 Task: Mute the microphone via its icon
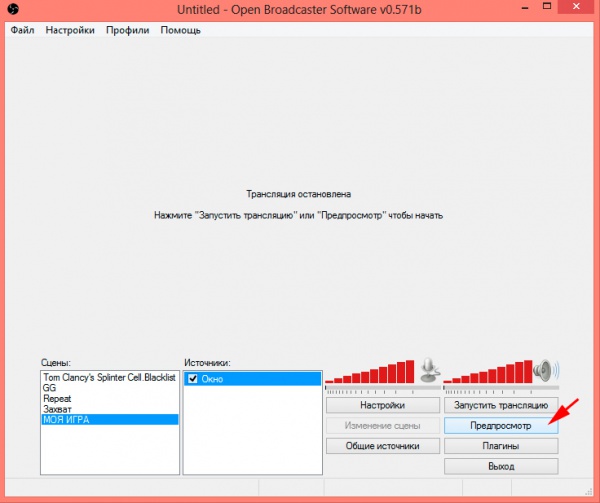(x=429, y=370)
